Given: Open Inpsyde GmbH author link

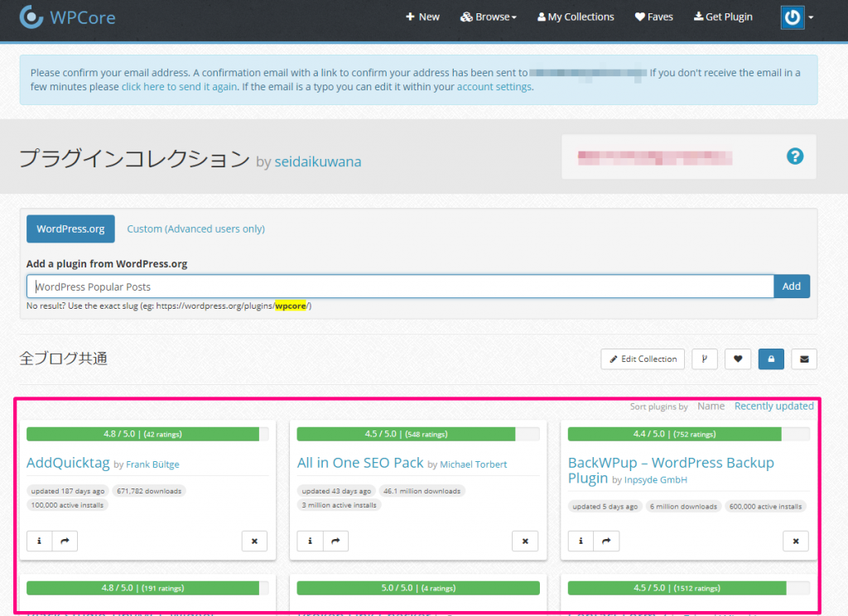Looking at the screenshot, I should point(656,480).
